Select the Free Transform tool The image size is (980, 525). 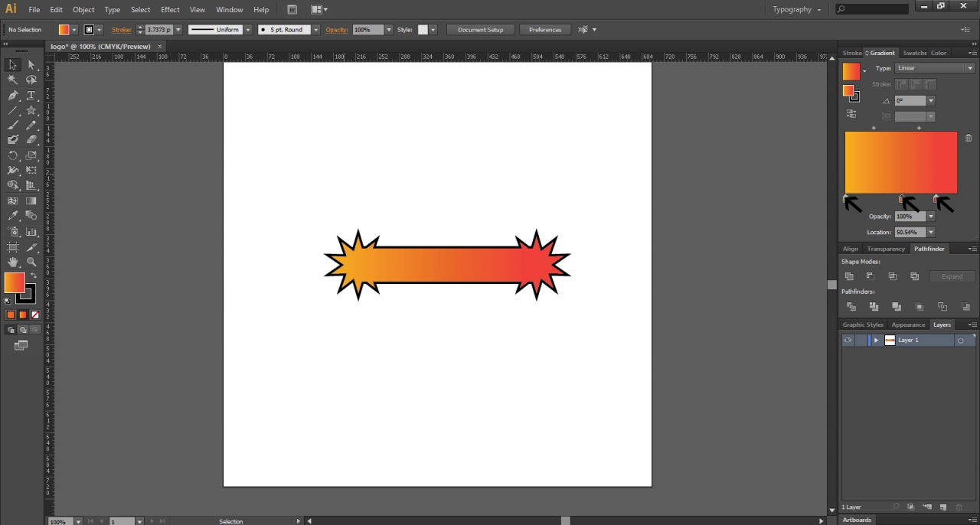point(31,171)
